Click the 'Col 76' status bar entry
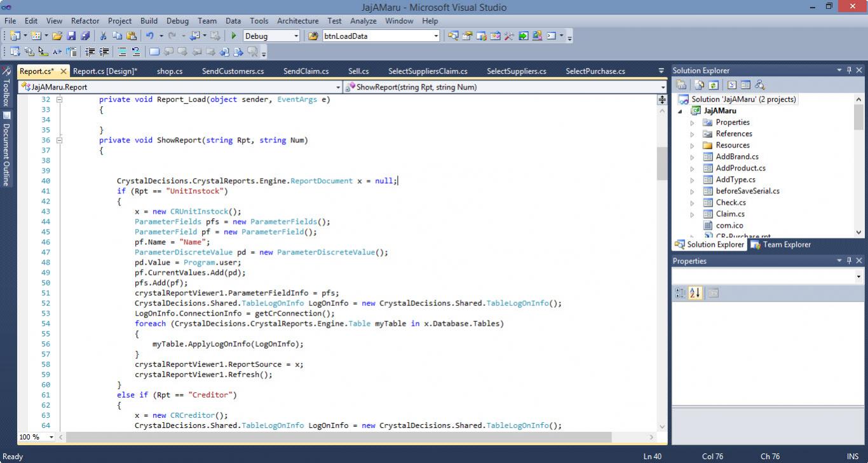This screenshot has height=463, width=868. [x=713, y=456]
